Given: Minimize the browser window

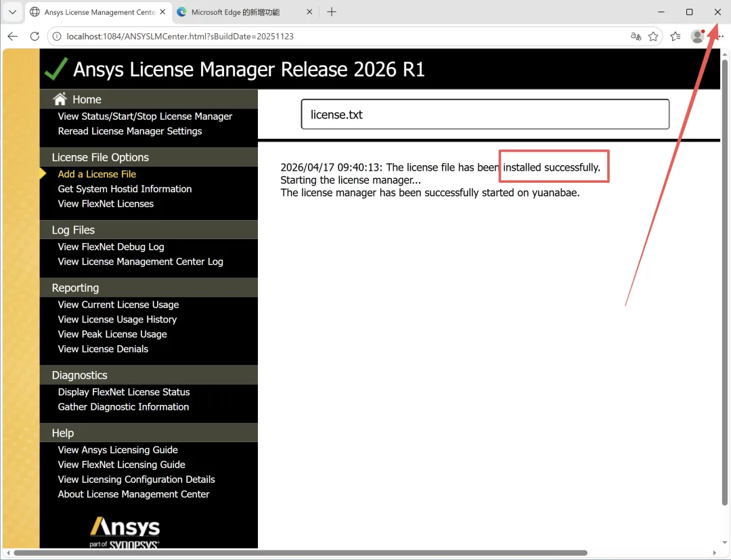Looking at the screenshot, I should [661, 12].
